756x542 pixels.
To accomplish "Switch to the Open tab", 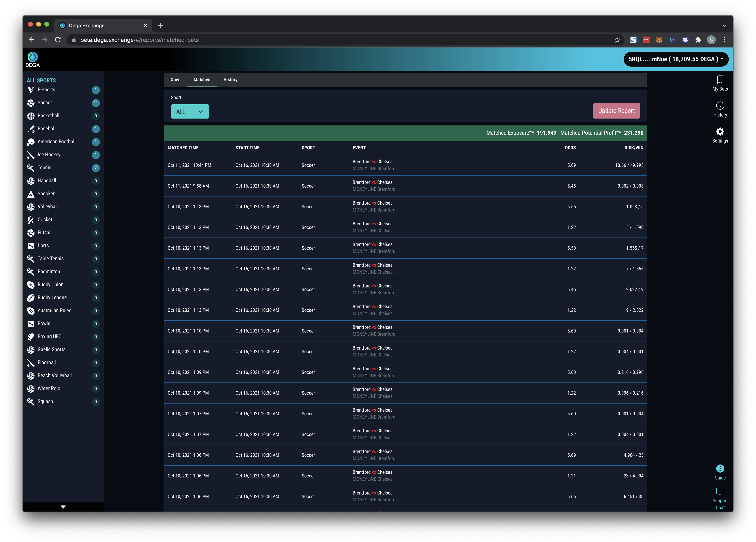I will [175, 80].
